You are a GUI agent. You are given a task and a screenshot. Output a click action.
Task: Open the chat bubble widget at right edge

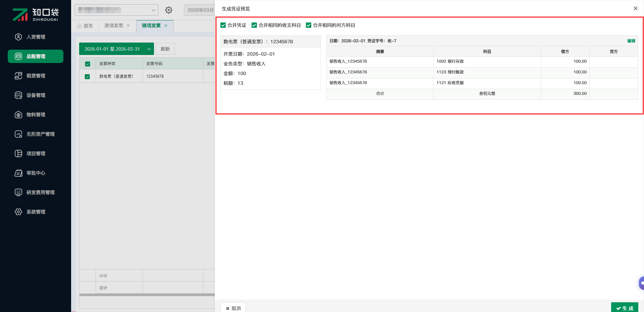tap(641, 283)
